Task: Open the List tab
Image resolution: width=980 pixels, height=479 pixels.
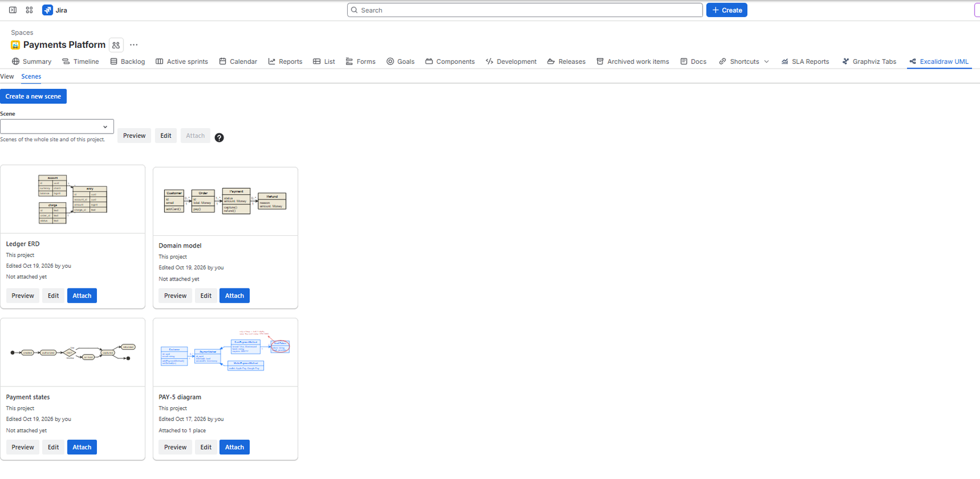Action: point(324,62)
